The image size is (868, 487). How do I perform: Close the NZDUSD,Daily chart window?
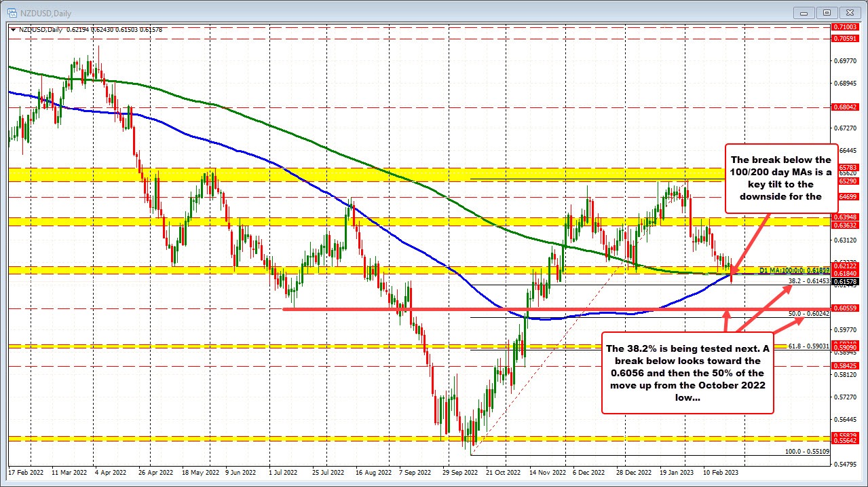coord(848,12)
